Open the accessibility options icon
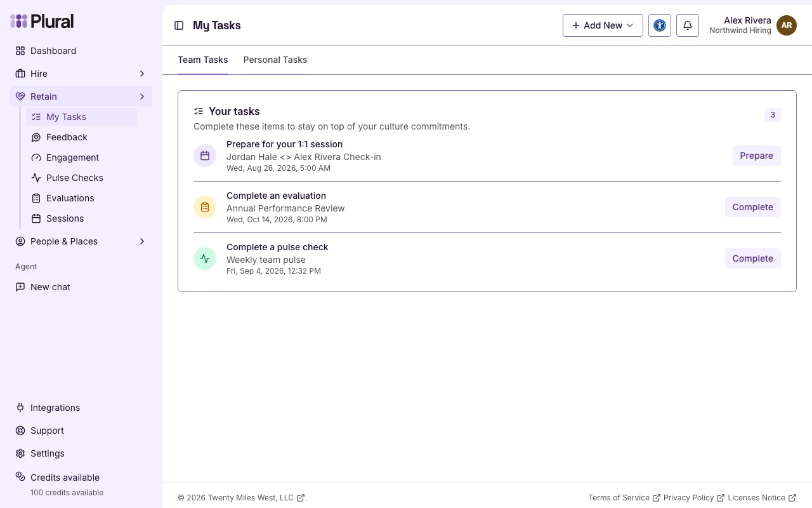 pos(660,25)
